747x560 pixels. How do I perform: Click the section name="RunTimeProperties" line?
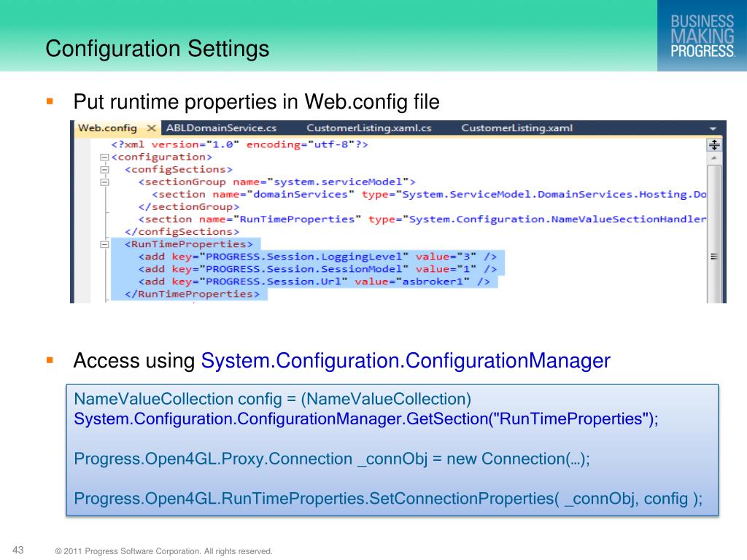(x=422, y=219)
